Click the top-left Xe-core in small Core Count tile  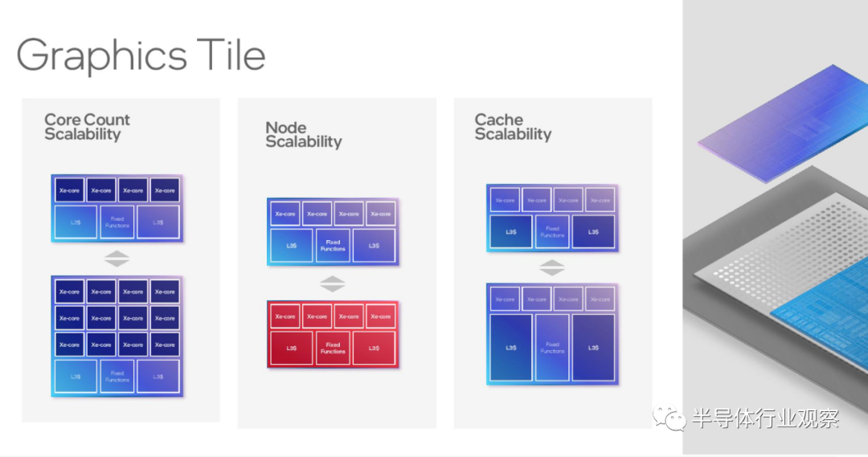coord(69,190)
